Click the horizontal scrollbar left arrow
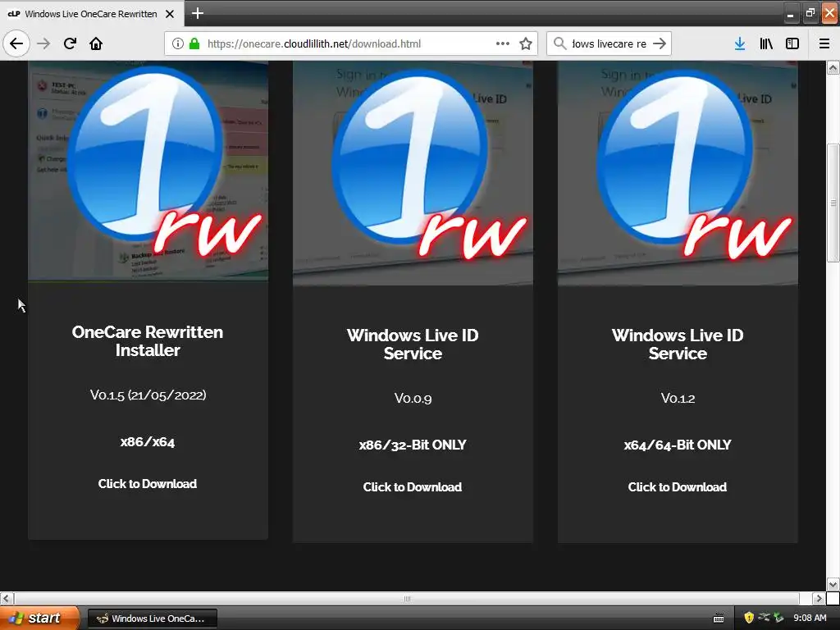This screenshot has width=840, height=630. click(7, 598)
